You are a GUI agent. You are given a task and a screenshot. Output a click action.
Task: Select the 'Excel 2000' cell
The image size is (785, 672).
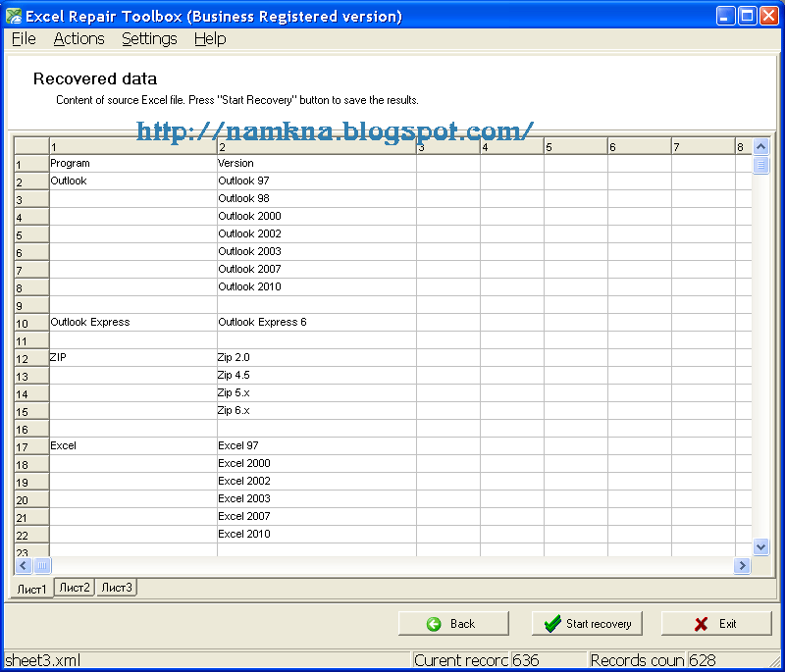click(316, 463)
